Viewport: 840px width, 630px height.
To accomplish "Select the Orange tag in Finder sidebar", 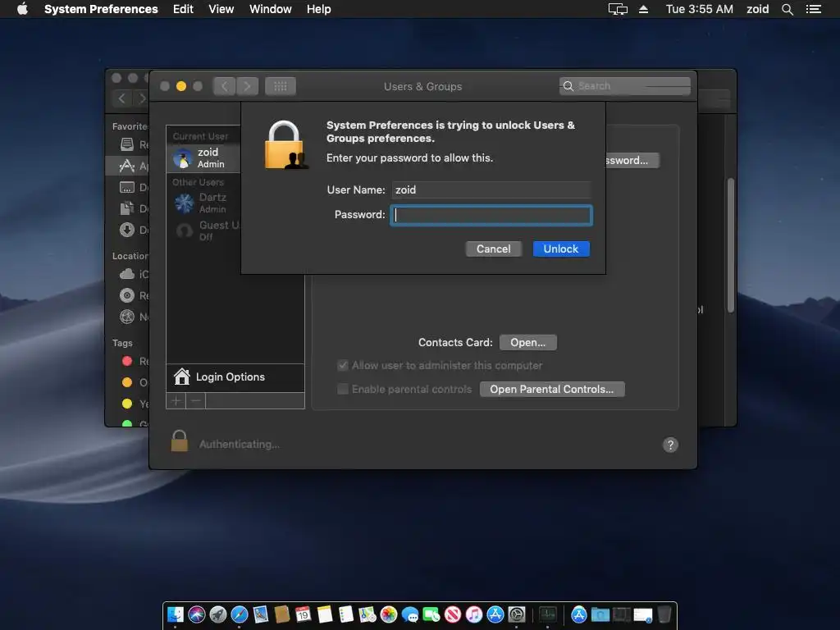I will coord(127,382).
